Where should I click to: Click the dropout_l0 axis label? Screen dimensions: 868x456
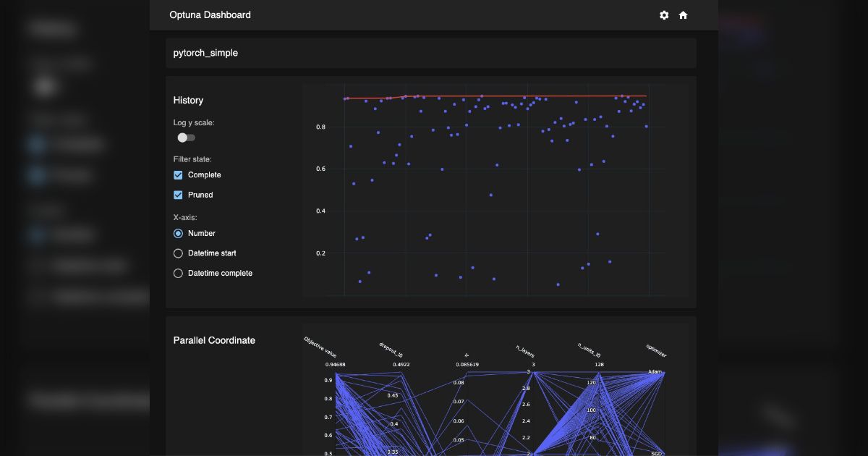(x=391, y=350)
